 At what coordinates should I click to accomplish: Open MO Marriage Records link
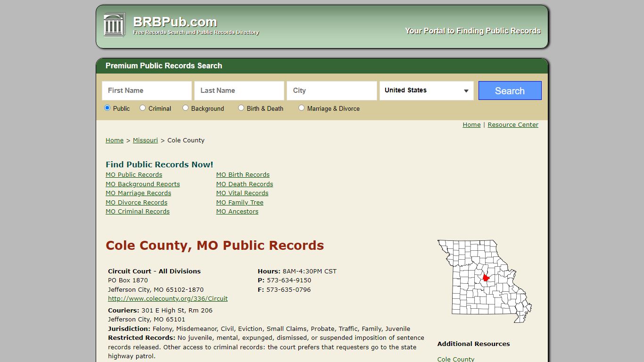[138, 193]
